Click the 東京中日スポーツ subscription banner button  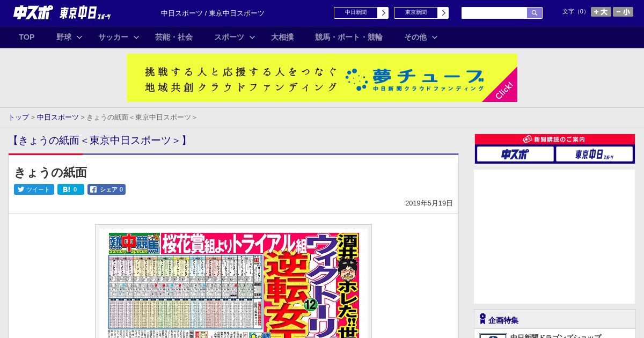pyautogui.click(x=594, y=155)
